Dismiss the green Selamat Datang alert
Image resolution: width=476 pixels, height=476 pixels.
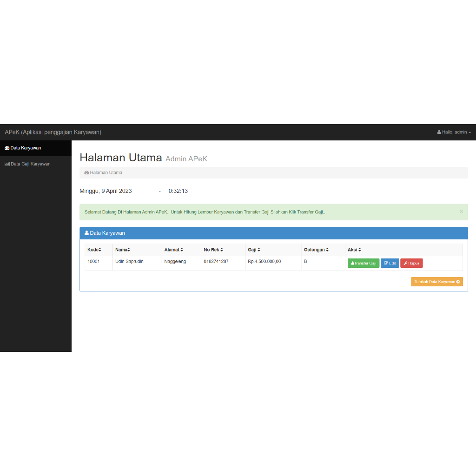click(461, 212)
